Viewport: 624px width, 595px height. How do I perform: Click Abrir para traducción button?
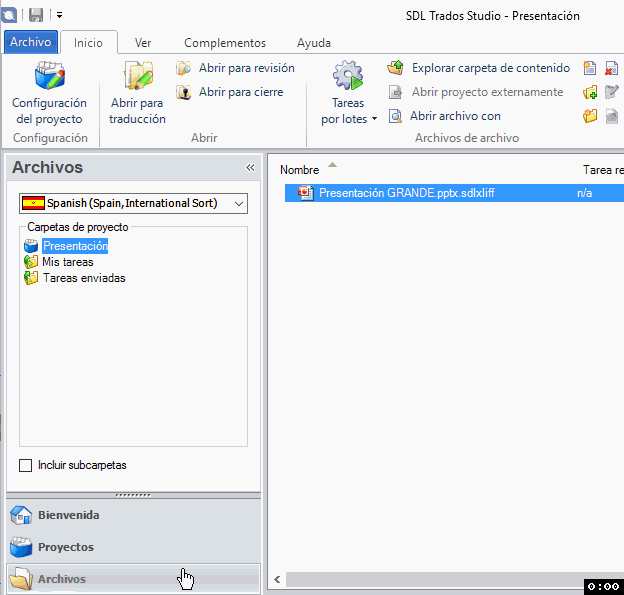click(x=137, y=94)
